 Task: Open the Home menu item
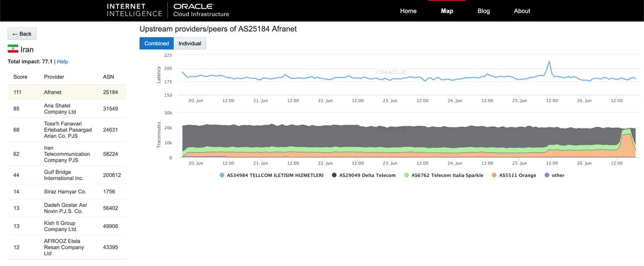[408, 11]
